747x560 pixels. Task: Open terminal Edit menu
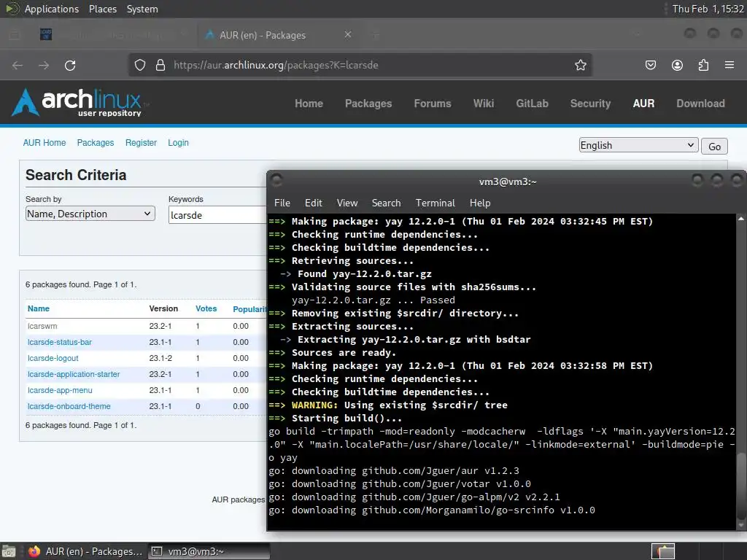(314, 203)
